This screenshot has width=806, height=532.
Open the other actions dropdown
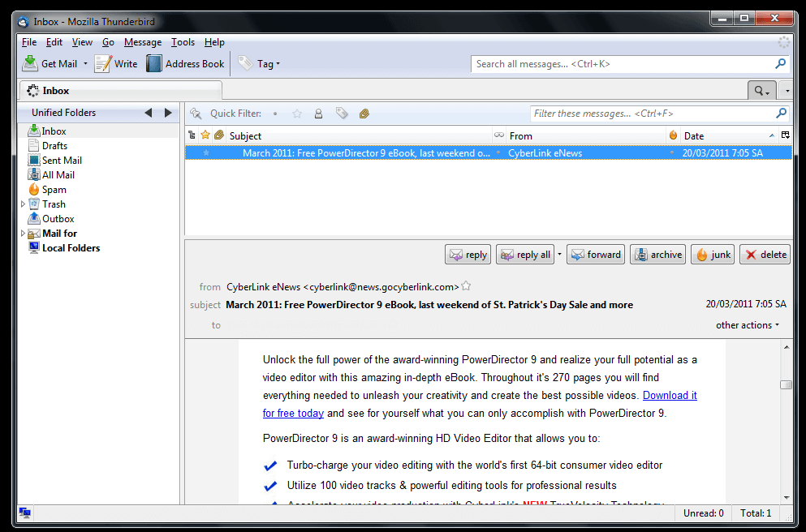point(748,325)
